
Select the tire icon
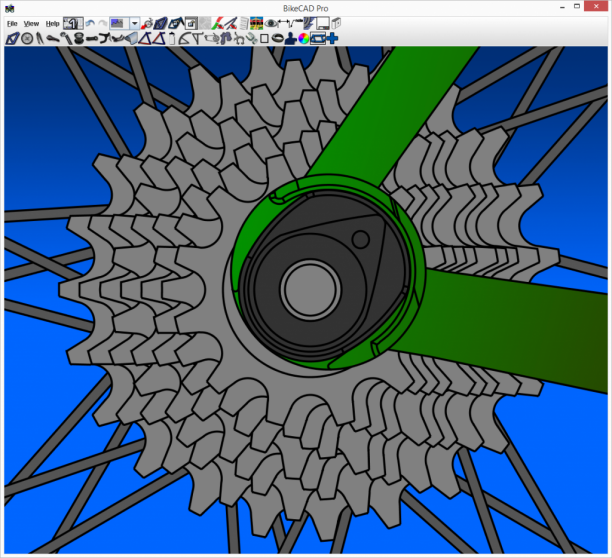coord(277,39)
